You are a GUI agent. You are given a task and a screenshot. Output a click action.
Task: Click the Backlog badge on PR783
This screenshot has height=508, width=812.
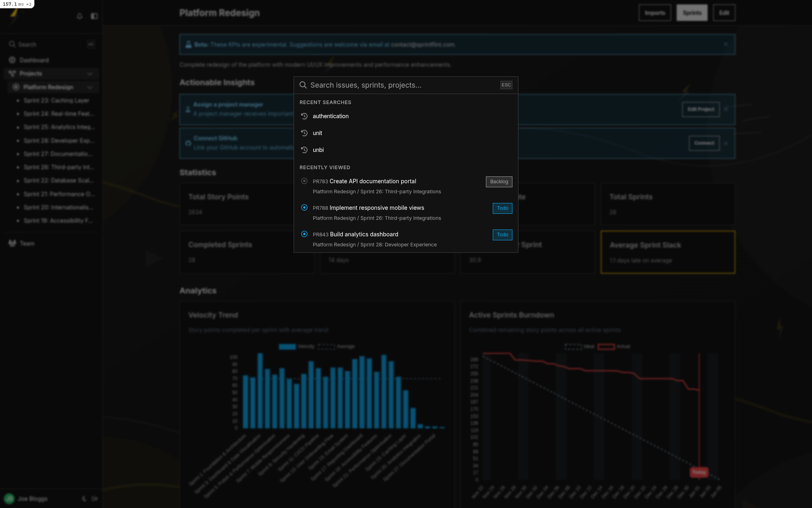(499, 182)
